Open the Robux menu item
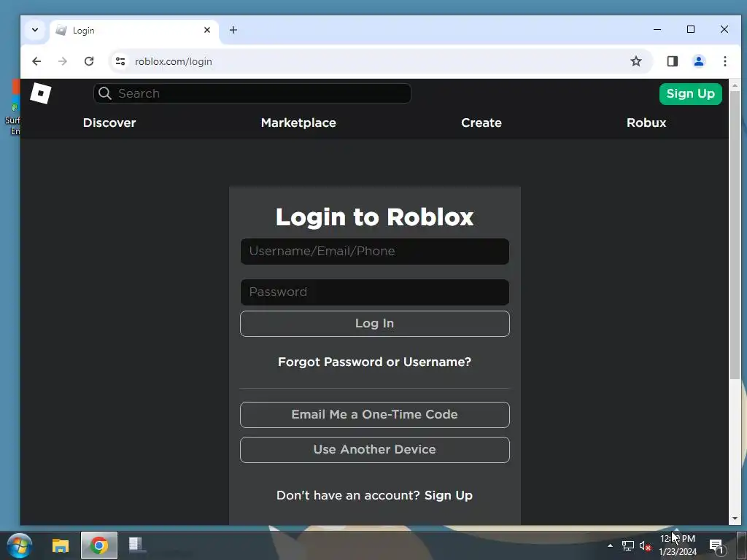 coord(646,122)
